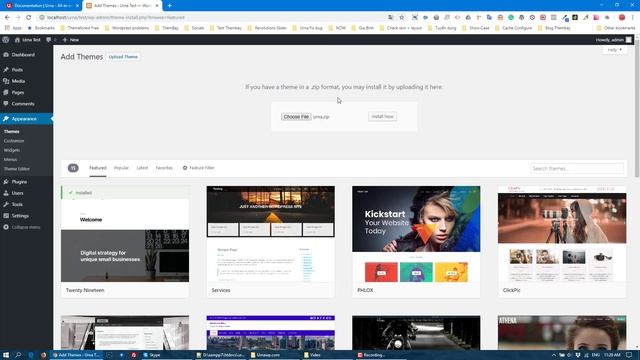Image resolution: width=640 pixels, height=360 pixels.
Task: Open the ThemBay bookmark folder
Action: [x=167, y=28]
